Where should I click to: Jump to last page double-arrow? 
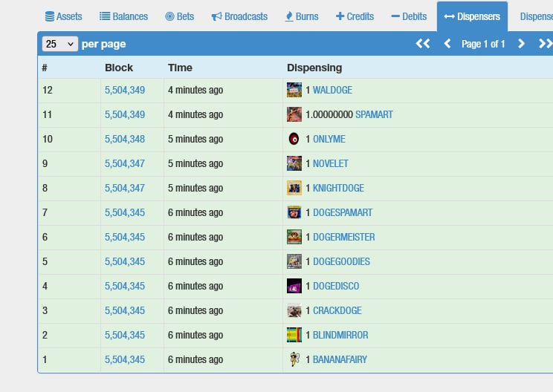[x=546, y=44]
